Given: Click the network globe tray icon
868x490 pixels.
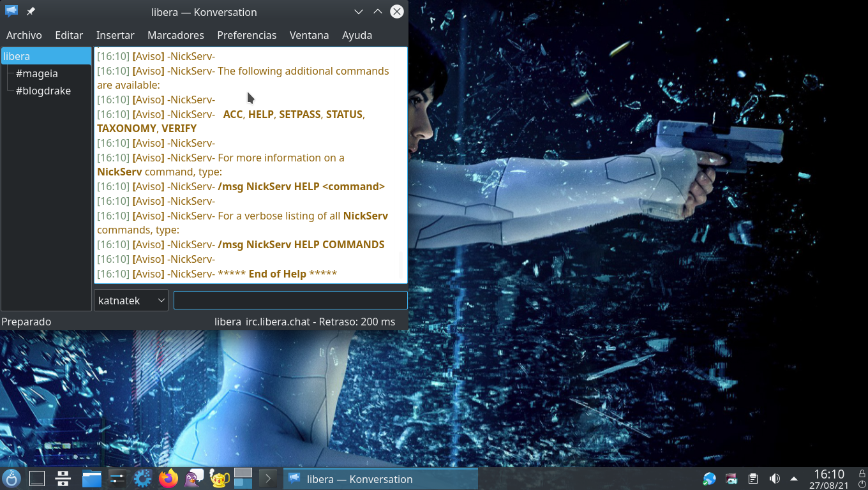Looking at the screenshot, I should [x=710, y=479].
